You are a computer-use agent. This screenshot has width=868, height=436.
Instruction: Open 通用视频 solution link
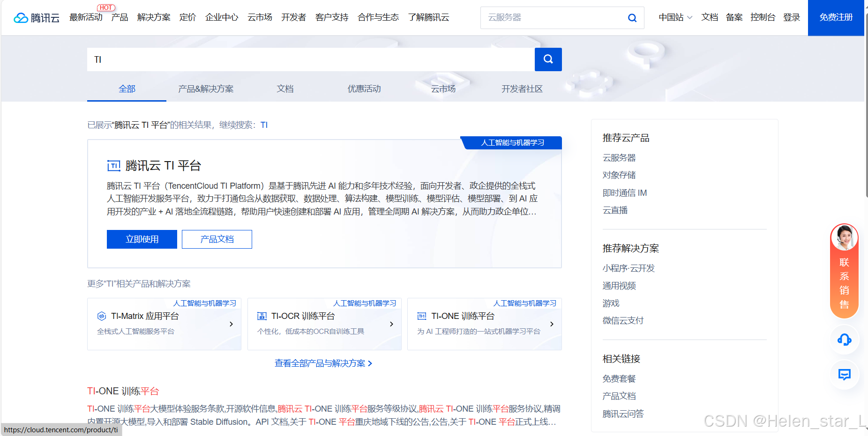pyautogui.click(x=619, y=286)
